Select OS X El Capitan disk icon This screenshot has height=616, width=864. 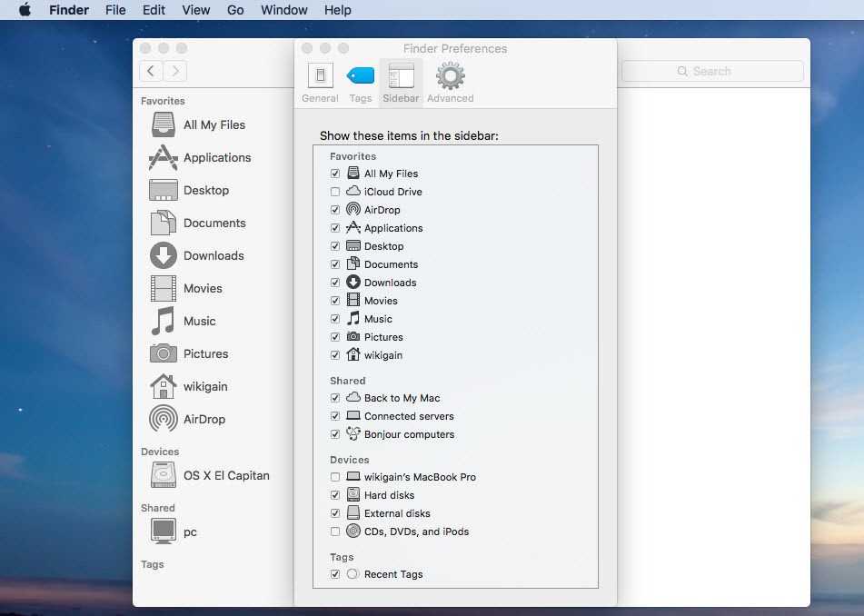164,475
